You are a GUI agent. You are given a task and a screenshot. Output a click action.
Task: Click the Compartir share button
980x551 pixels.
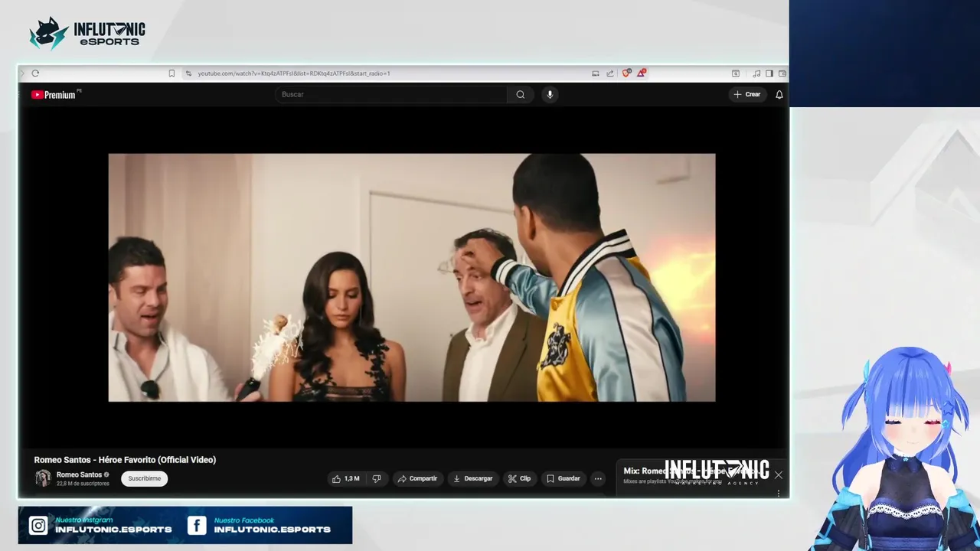click(417, 478)
